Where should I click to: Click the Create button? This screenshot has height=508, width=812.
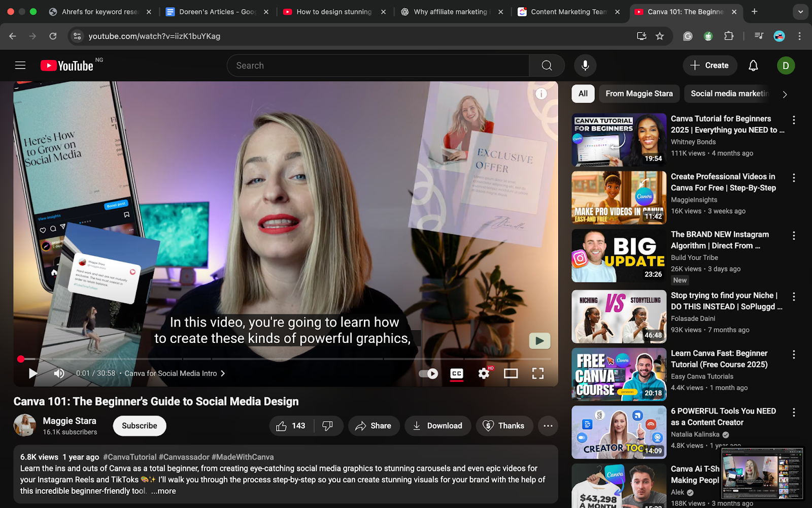709,66
